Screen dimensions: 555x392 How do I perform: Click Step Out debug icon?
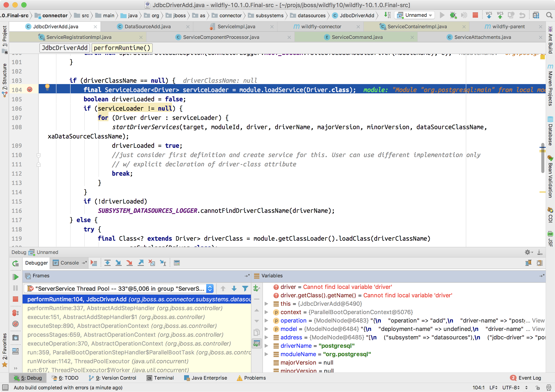(x=141, y=263)
